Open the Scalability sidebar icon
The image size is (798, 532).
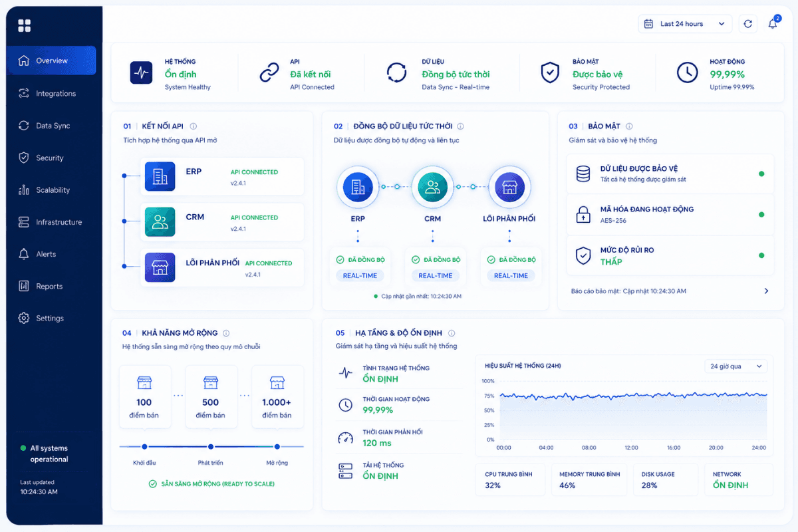pos(24,190)
